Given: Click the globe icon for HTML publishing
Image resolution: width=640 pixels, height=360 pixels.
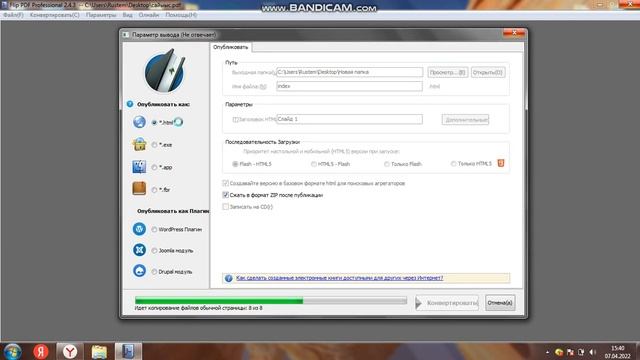Looking at the screenshot, I should (139, 122).
